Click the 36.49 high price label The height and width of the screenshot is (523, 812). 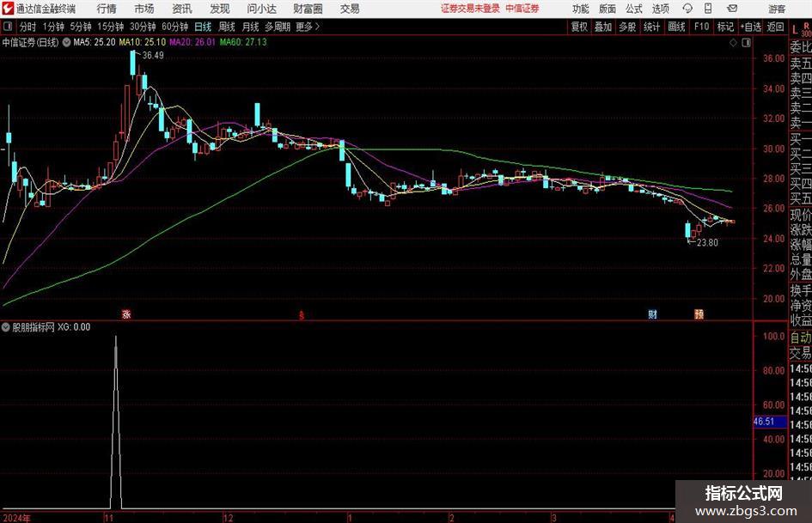[153, 56]
